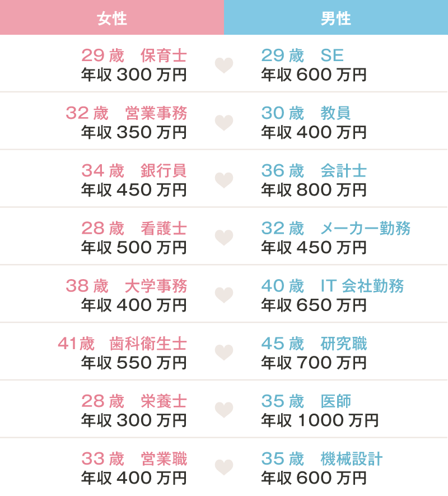Select the 女性 header tab
448x496 pixels.
tap(112, 18)
